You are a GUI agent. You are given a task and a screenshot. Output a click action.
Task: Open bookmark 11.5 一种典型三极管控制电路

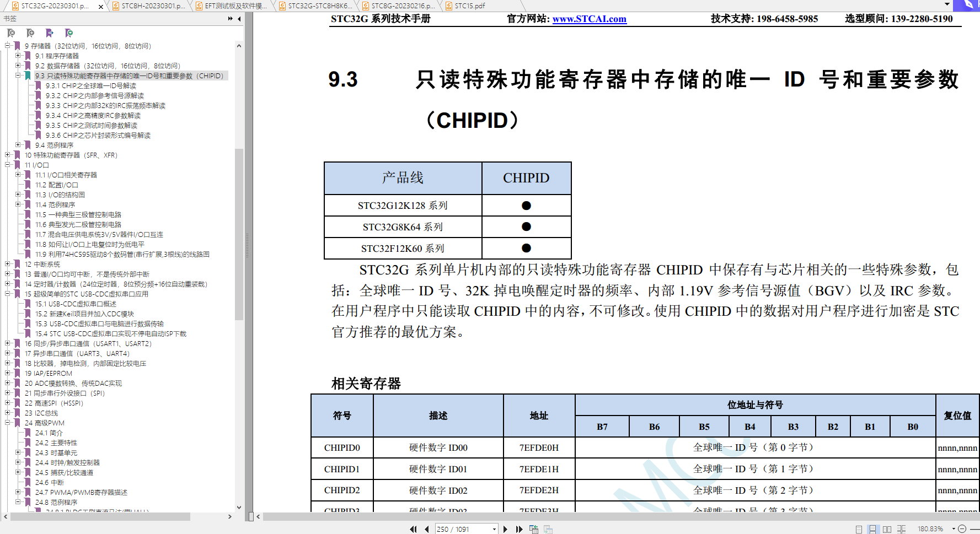78,214
